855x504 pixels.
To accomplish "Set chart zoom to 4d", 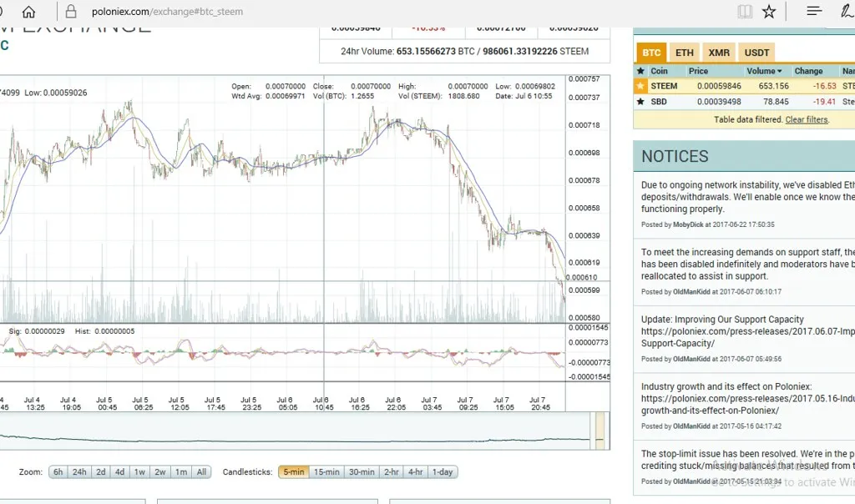I will pyautogui.click(x=120, y=471).
